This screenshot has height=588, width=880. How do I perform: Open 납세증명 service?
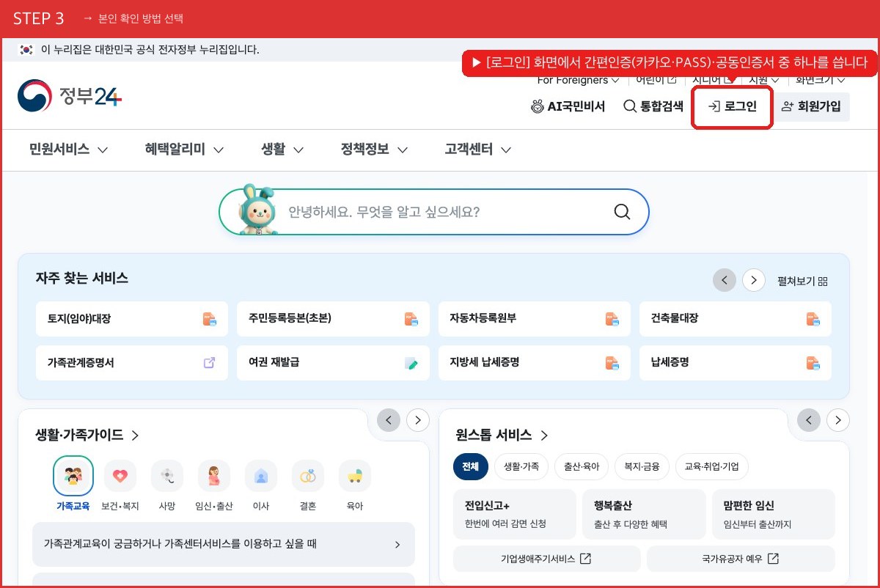(x=736, y=363)
